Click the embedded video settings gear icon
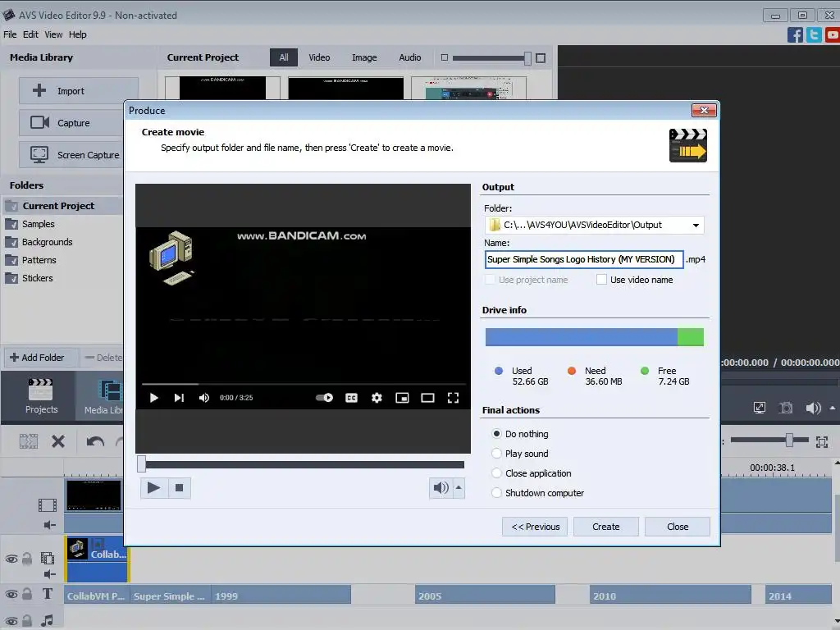This screenshot has height=630, width=840. pyautogui.click(x=377, y=398)
